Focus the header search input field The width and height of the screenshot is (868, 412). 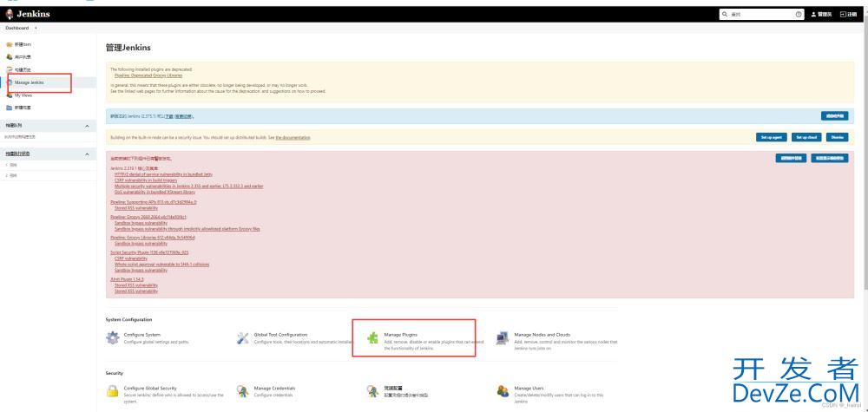coord(762,15)
